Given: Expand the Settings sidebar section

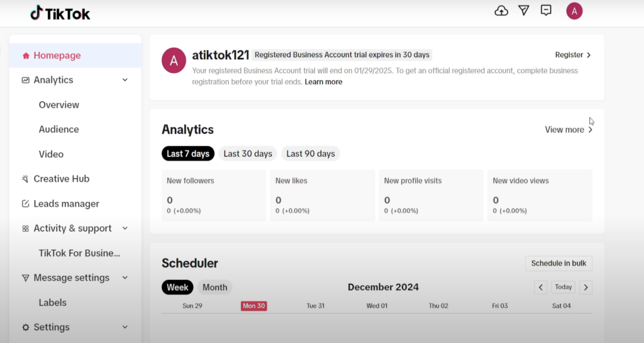Looking at the screenshot, I should coord(125,327).
